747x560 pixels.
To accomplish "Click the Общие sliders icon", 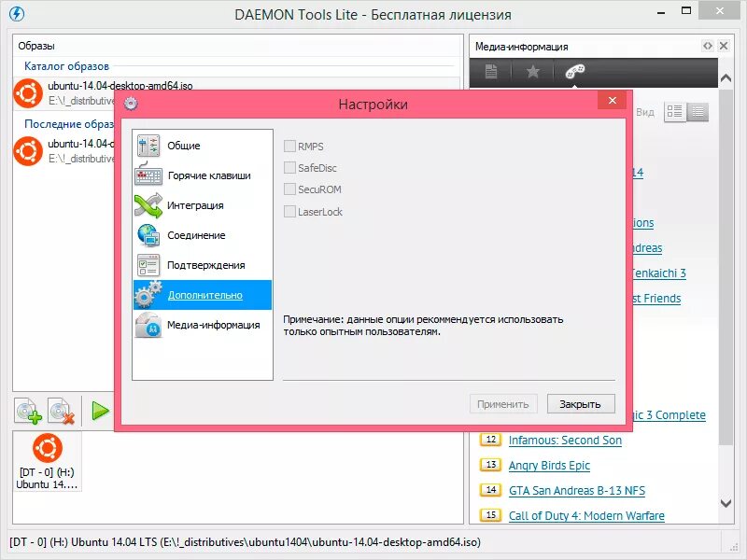I will (148, 146).
